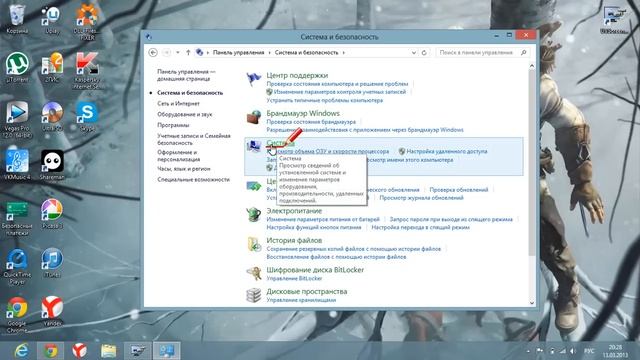Screen dimensions: 640x360
Task: Click Настройка удаленного доступа link
Action: point(447,151)
